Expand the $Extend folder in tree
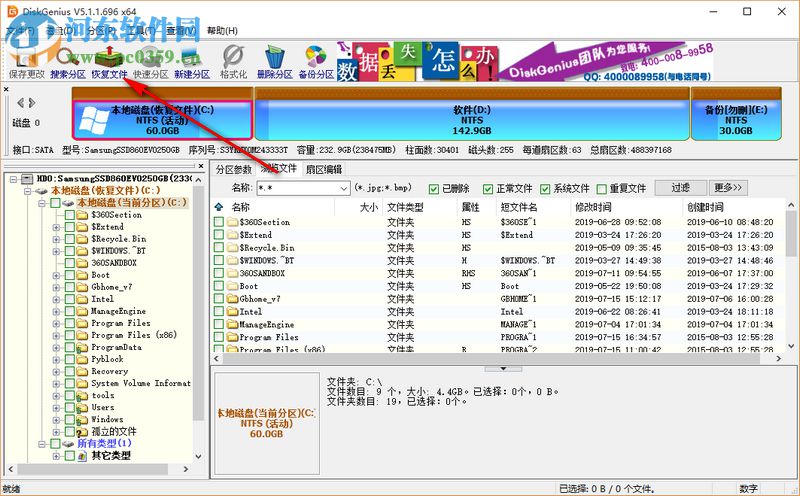 coord(56,227)
